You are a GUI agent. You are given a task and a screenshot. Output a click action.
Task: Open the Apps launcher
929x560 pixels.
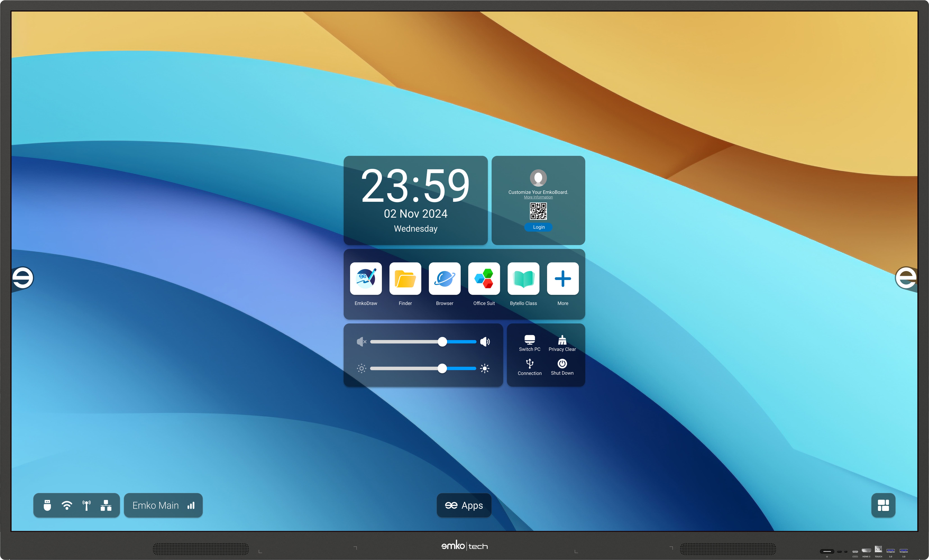[464, 505]
